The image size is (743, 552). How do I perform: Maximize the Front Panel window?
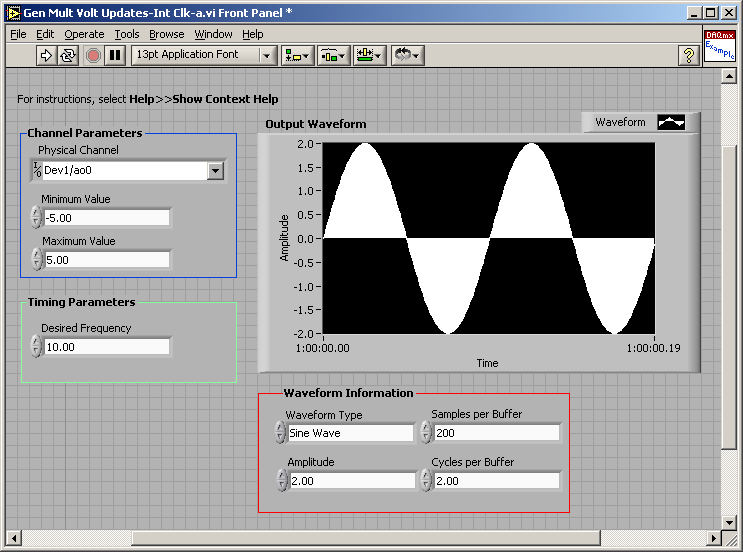(x=711, y=13)
